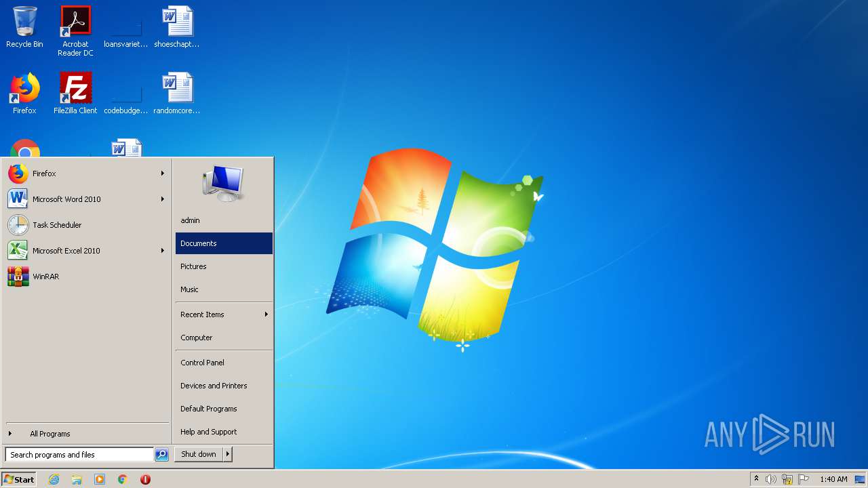Launch Task Scheduler from Start menu
868x488 pixels.
coord(87,225)
